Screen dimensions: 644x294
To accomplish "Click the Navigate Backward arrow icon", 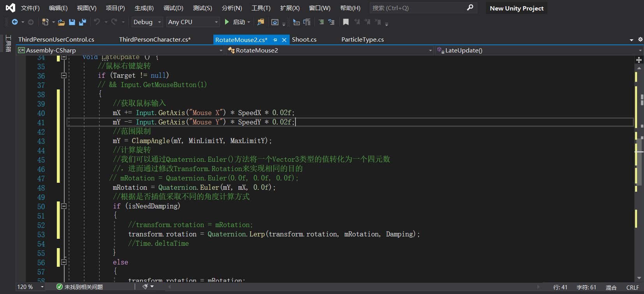I will coord(15,22).
